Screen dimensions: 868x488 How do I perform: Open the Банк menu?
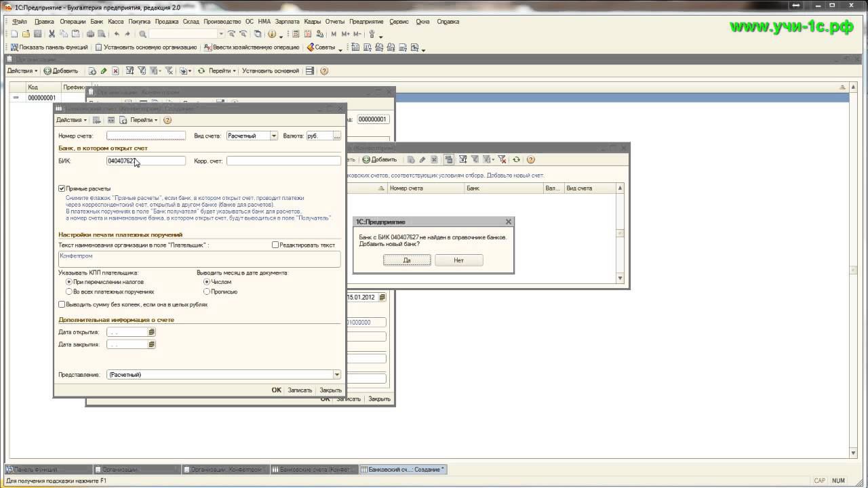(x=97, y=22)
